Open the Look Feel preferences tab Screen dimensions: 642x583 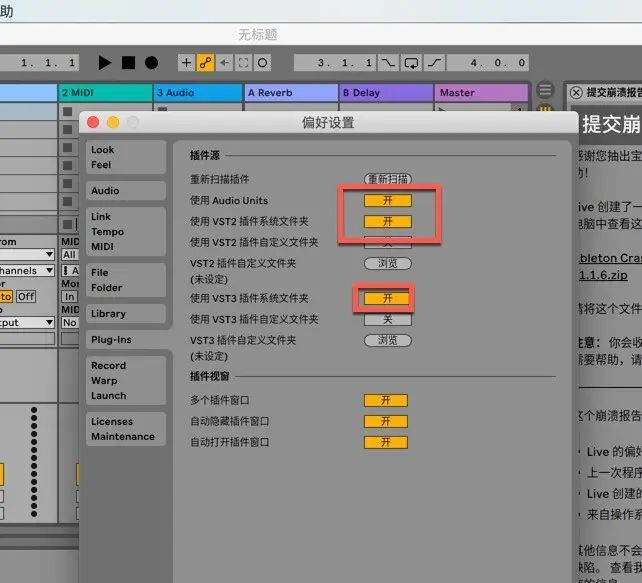coord(126,157)
